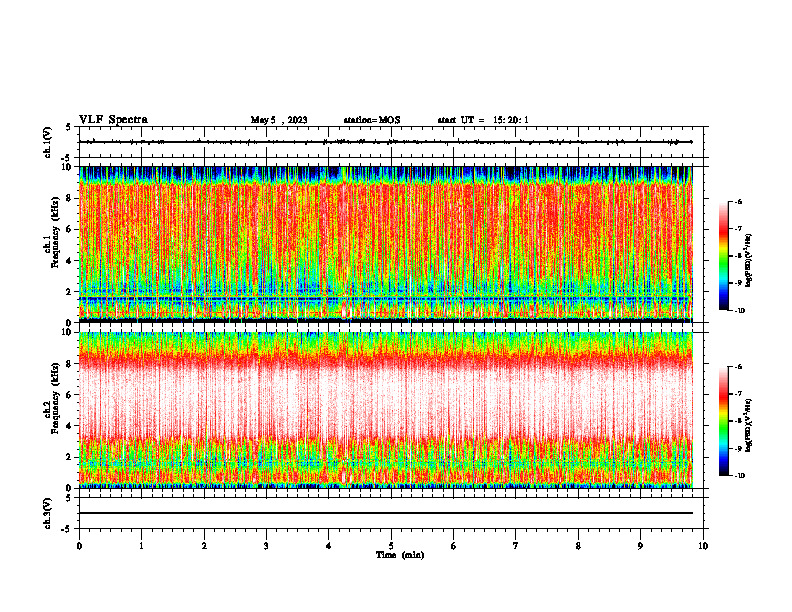Screen dimensions: 792x612
Task: Click time axis tick label "10"
Action: (x=703, y=546)
